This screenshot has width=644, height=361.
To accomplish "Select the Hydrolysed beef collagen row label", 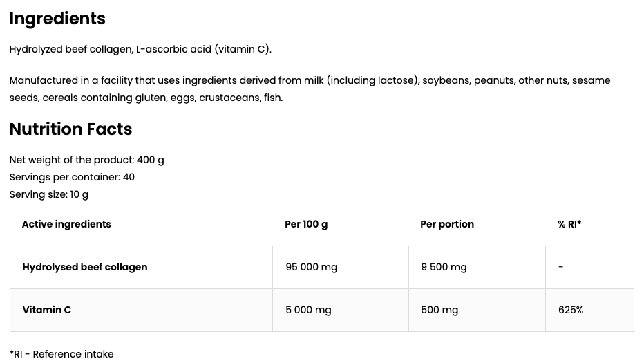I will [x=85, y=267].
